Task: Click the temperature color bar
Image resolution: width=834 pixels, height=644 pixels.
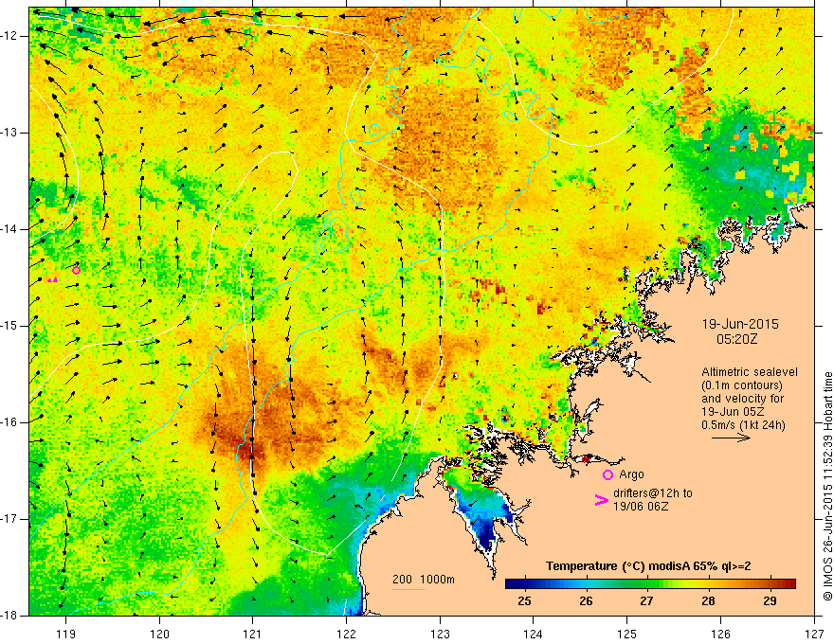Action: tap(650, 583)
